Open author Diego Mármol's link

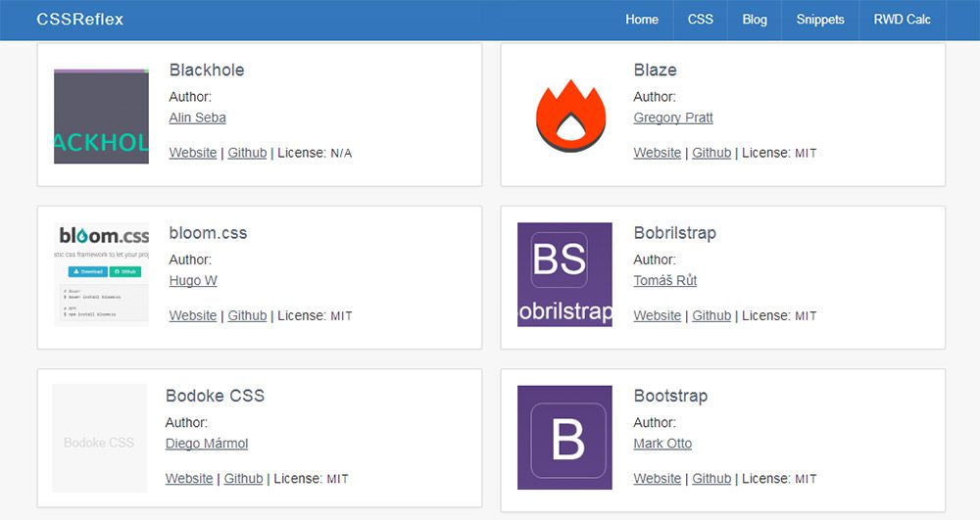tap(206, 444)
